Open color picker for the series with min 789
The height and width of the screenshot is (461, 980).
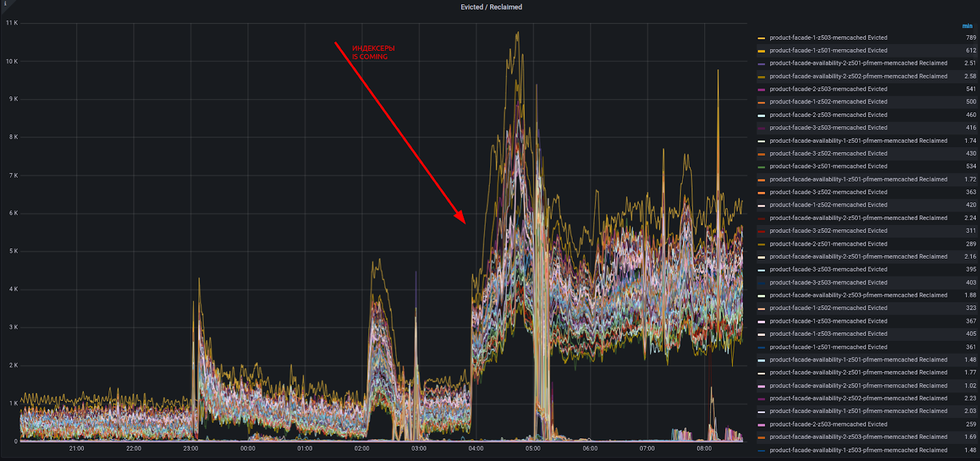tap(761, 38)
